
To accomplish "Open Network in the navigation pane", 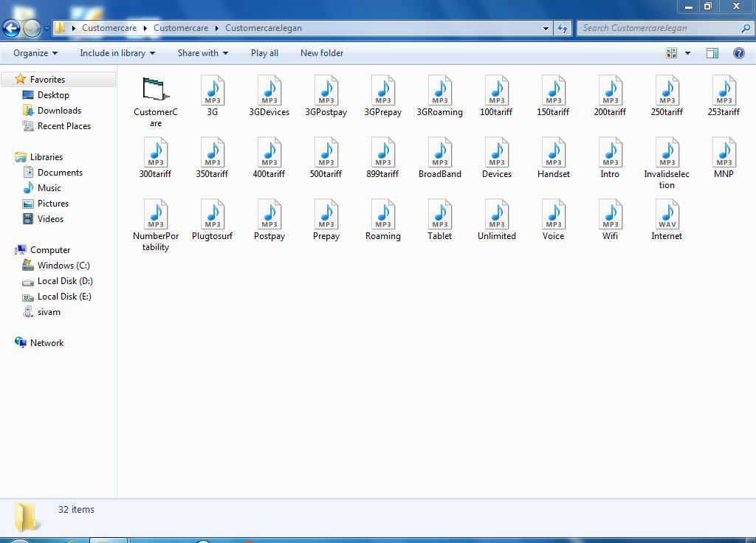I will (47, 342).
